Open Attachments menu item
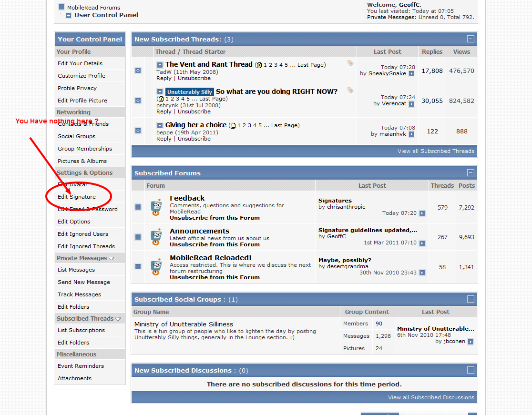This screenshot has width=532, height=415. tap(75, 378)
